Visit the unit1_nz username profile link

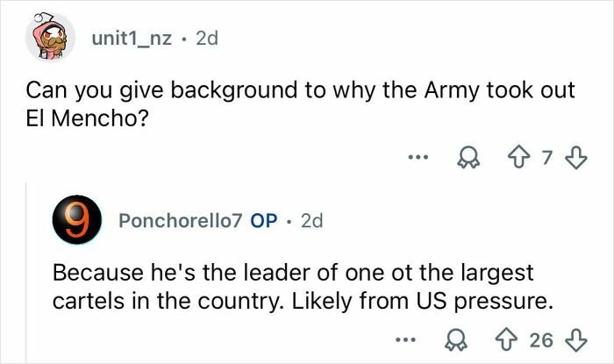point(132,38)
